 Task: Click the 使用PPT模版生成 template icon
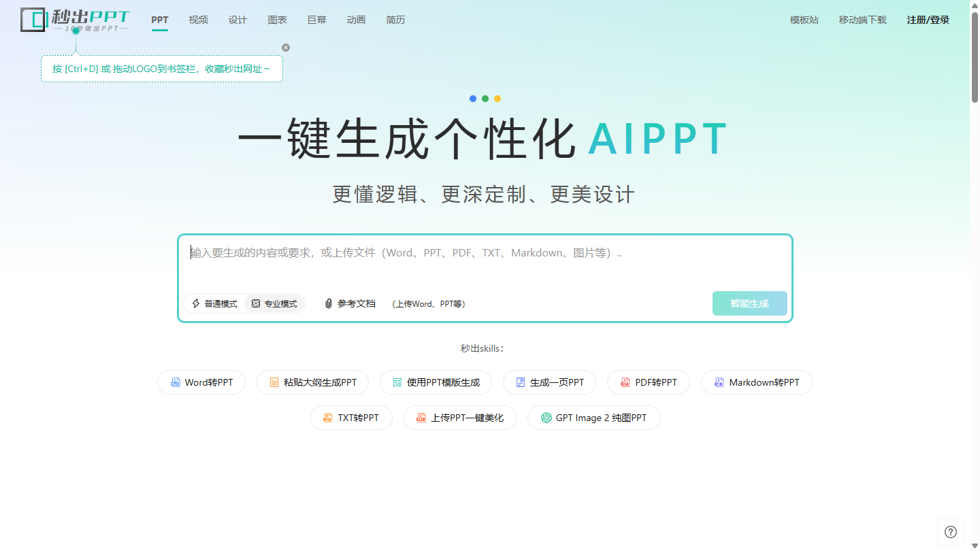click(397, 382)
